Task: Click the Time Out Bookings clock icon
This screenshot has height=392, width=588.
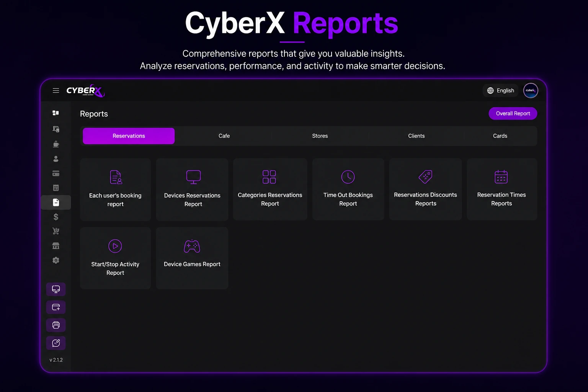Action: [348, 177]
